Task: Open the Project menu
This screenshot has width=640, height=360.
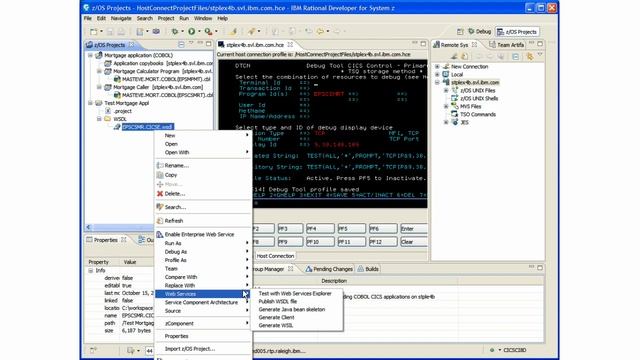Action: pos(166,18)
